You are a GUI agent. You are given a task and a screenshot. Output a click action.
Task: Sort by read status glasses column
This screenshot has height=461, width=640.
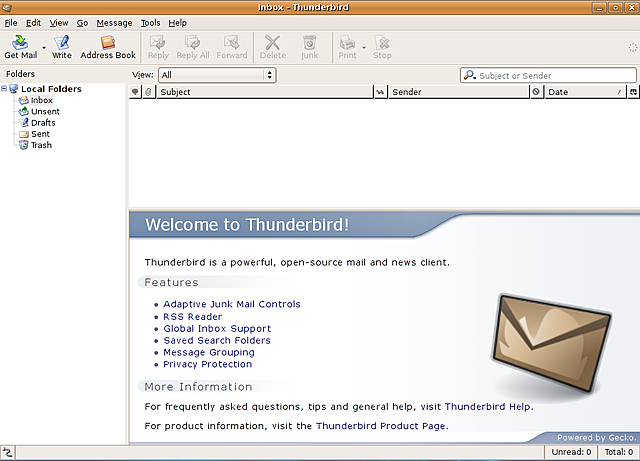pyautogui.click(x=380, y=92)
